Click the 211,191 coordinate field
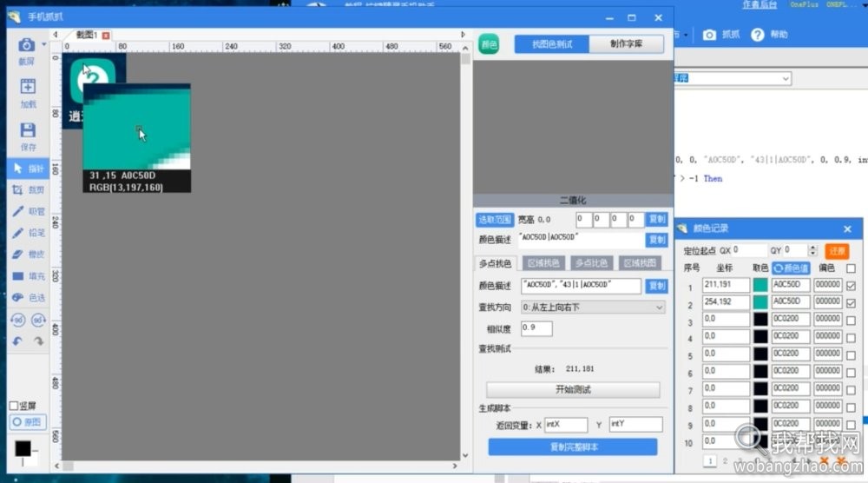The image size is (868, 483). pos(726,285)
